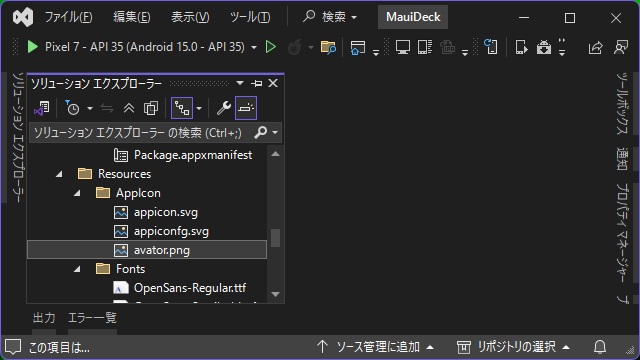Viewport: 640px width, 360px height.
Task: Open the file nesting dropdown arrow
Action: tap(199, 109)
